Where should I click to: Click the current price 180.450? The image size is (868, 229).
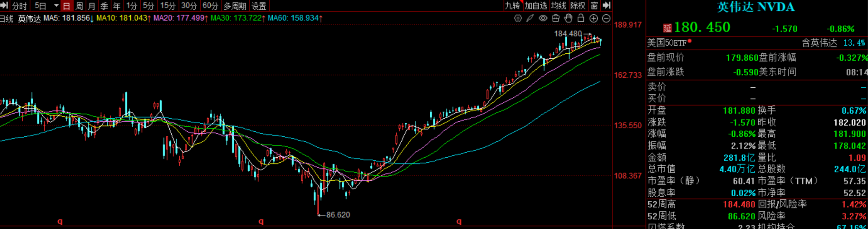702,27
